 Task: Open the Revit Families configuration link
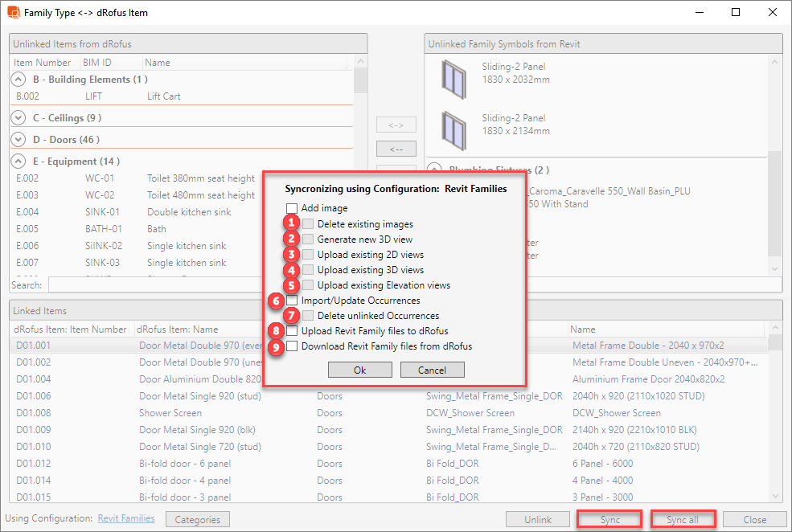click(126, 519)
